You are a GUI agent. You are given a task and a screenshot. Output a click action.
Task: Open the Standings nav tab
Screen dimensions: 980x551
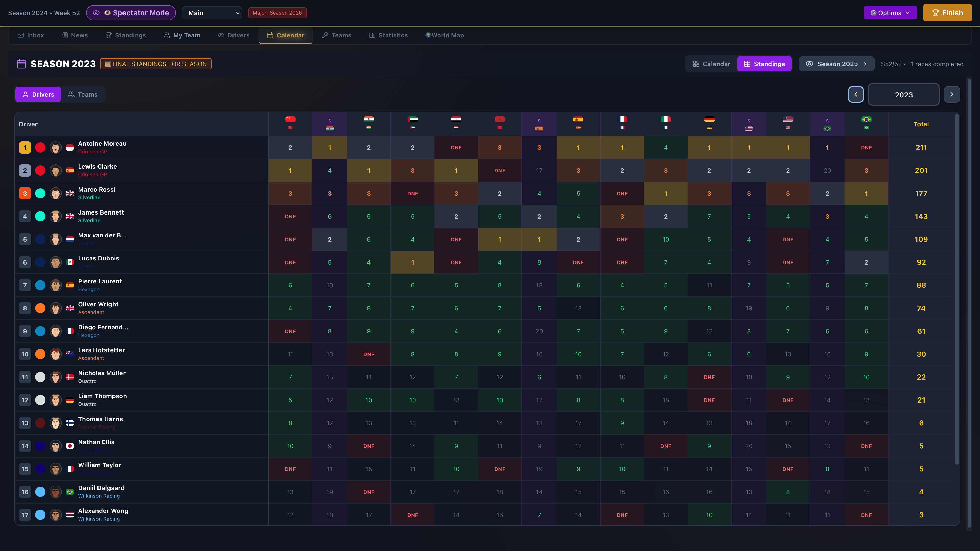[x=126, y=35]
